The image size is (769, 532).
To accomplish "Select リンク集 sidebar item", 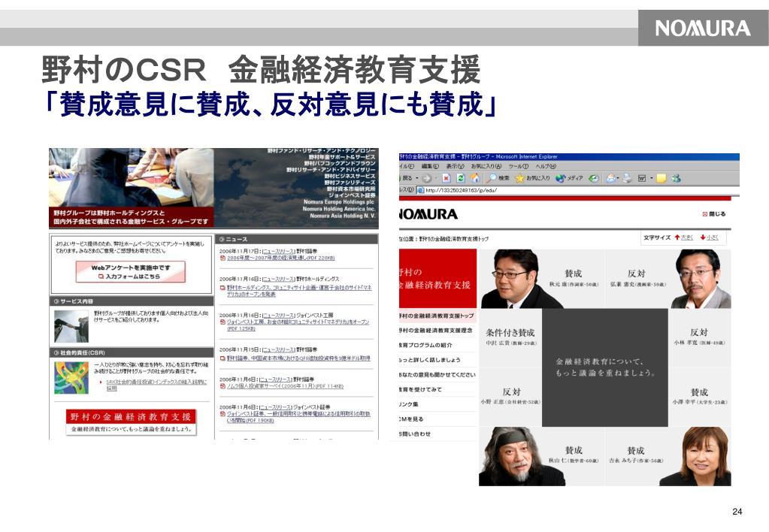I will point(437,404).
